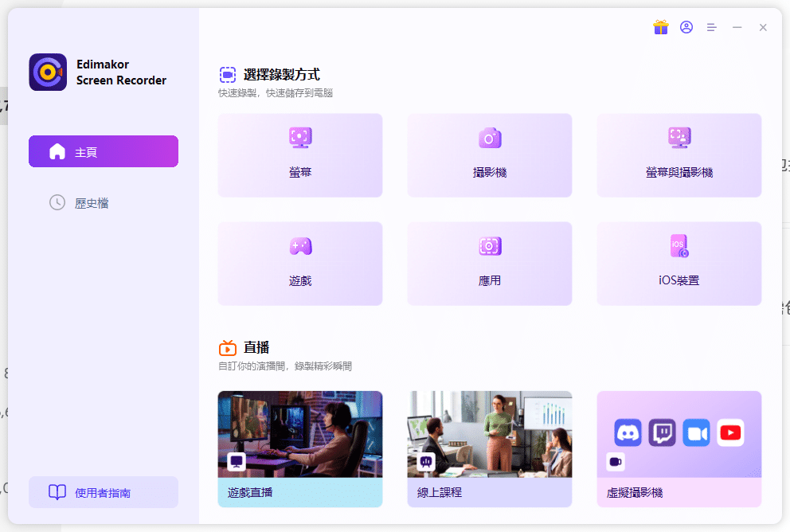Choose 應用 application recording mode
Screen dimensions: 790x532
489,264
